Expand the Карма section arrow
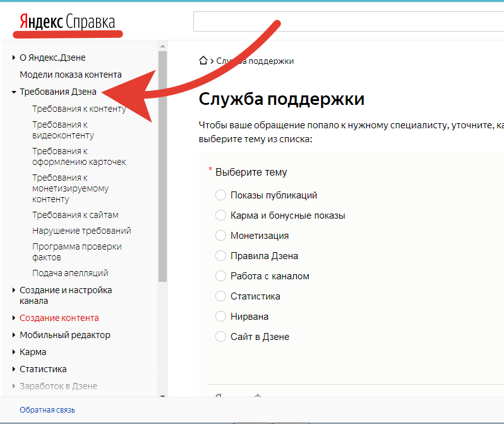 [13, 352]
